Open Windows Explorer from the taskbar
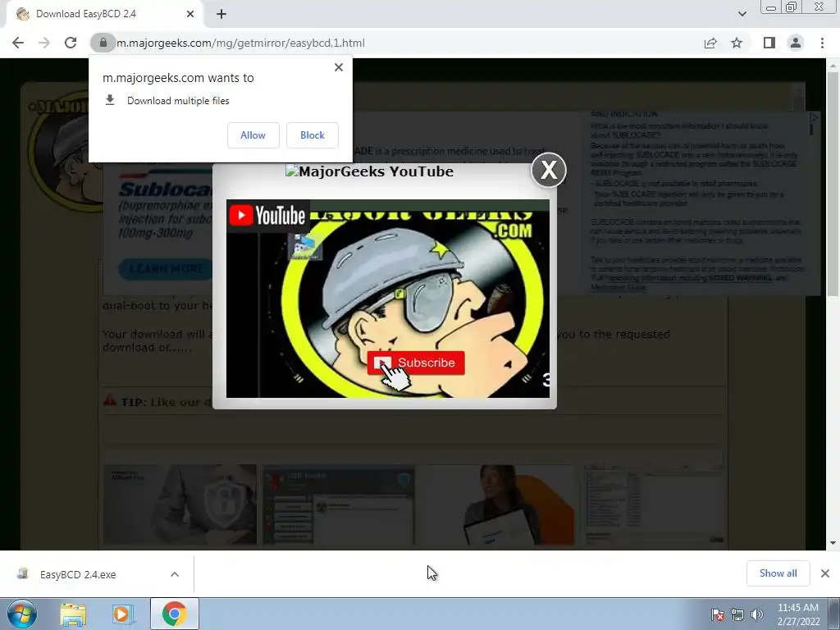This screenshot has width=840, height=630. [x=73, y=614]
